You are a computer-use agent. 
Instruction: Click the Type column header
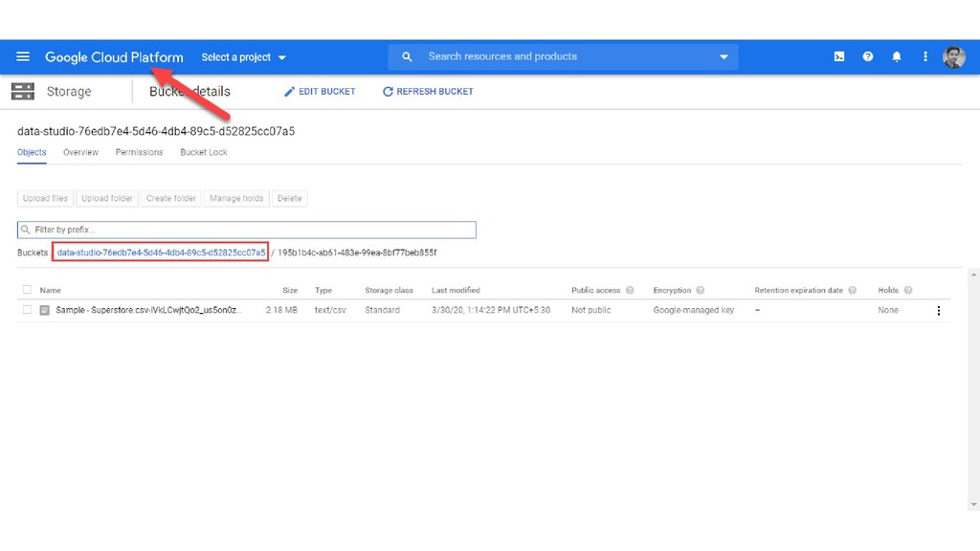323,291
